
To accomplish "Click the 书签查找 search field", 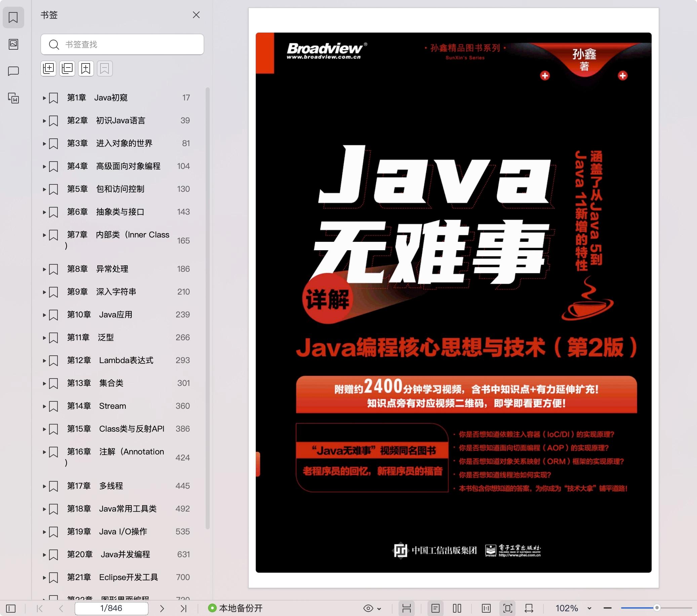I will coord(122,44).
